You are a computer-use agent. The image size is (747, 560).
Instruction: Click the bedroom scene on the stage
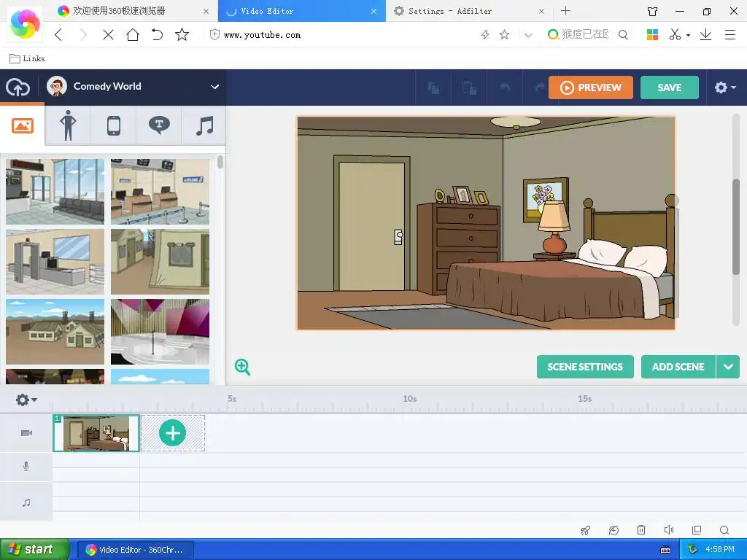pyautogui.click(x=486, y=223)
